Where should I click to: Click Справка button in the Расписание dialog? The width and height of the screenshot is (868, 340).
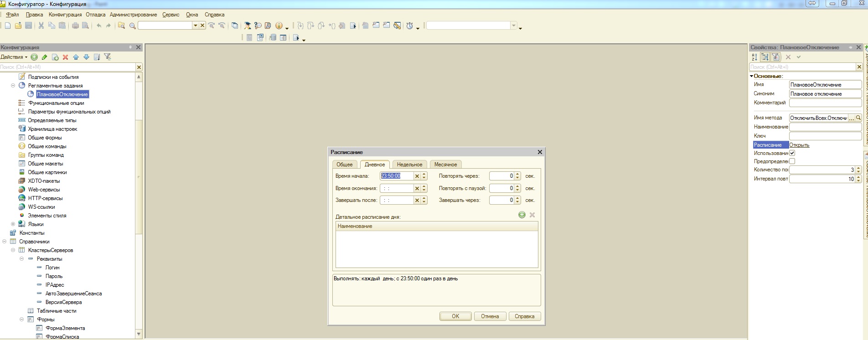click(525, 316)
